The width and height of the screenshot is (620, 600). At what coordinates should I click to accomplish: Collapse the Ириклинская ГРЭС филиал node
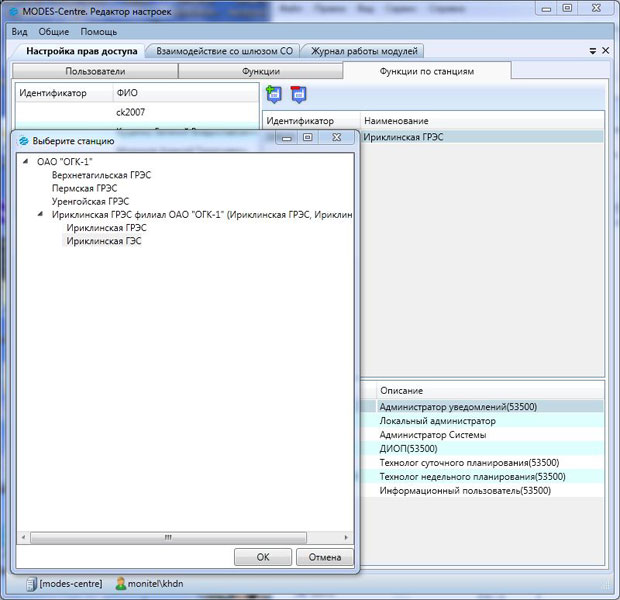pos(40,214)
